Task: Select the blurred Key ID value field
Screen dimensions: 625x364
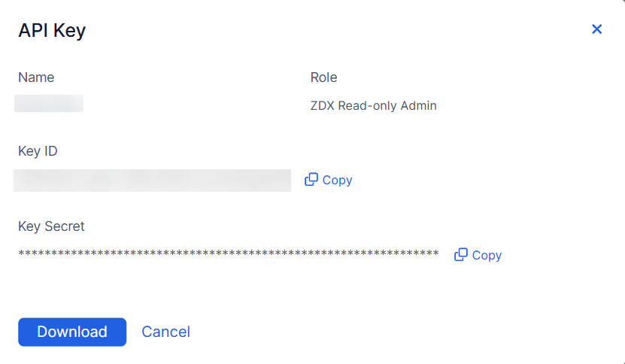Action: point(152,180)
